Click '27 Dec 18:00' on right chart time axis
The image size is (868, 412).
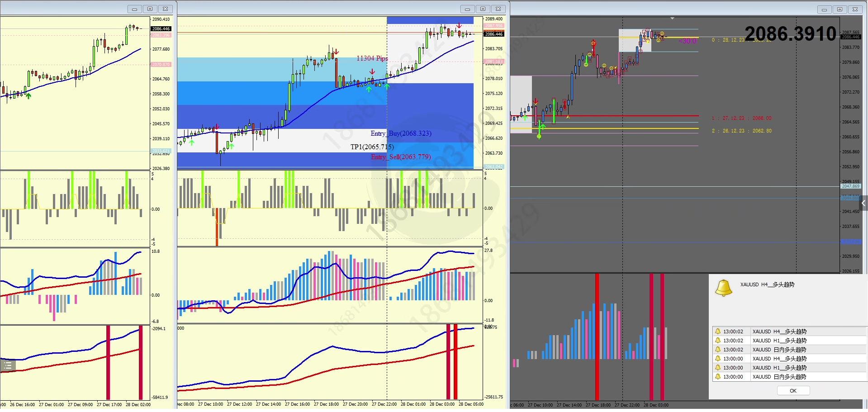(598, 405)
